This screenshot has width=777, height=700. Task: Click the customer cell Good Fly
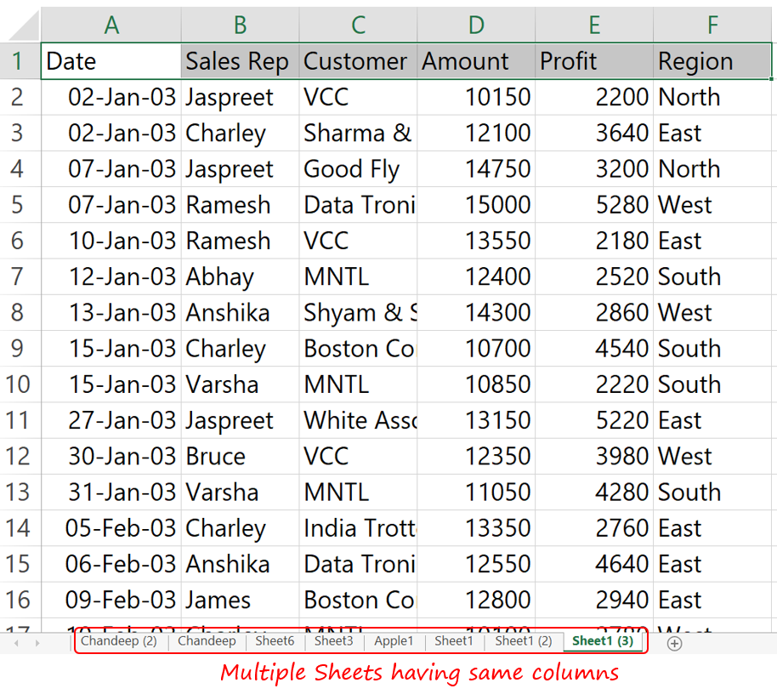tap(357, 169)
